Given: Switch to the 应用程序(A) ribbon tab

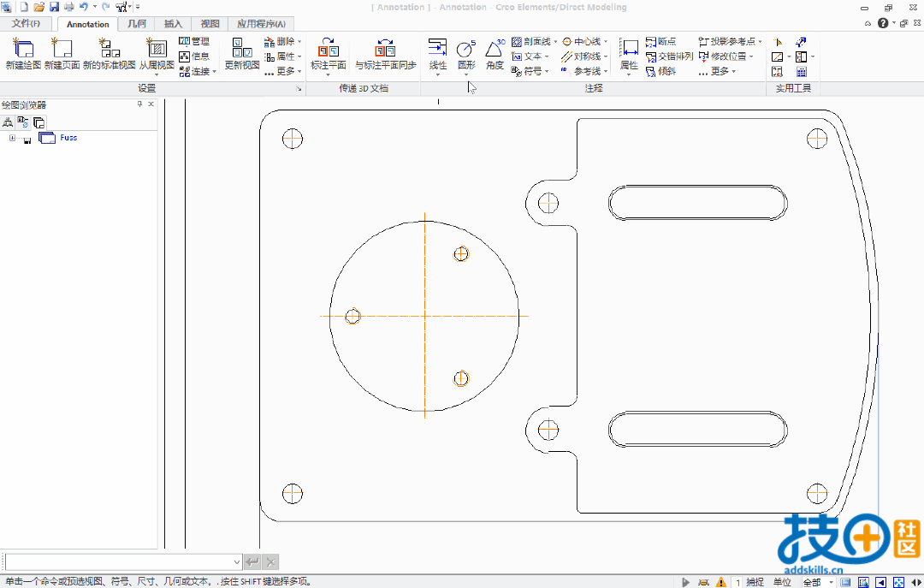Looking at the screenshot, I should click(261, 24).
